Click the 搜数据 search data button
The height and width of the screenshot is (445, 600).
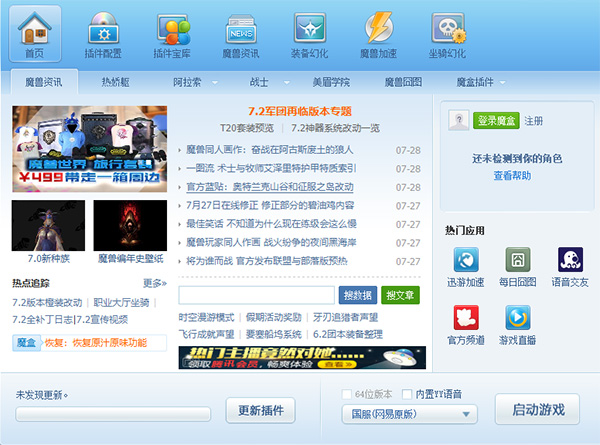(358, 295)
